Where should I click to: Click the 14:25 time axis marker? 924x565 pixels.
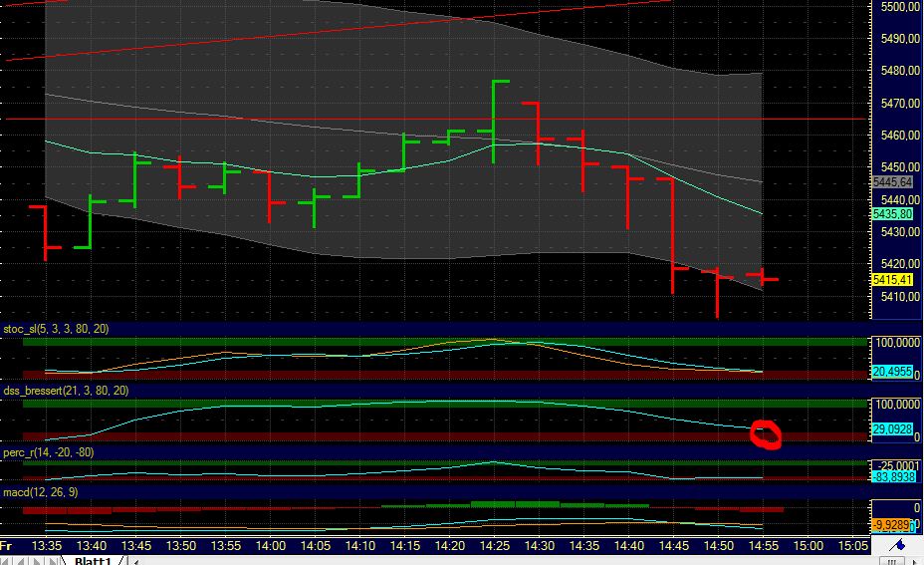click(x=495, y=546)
